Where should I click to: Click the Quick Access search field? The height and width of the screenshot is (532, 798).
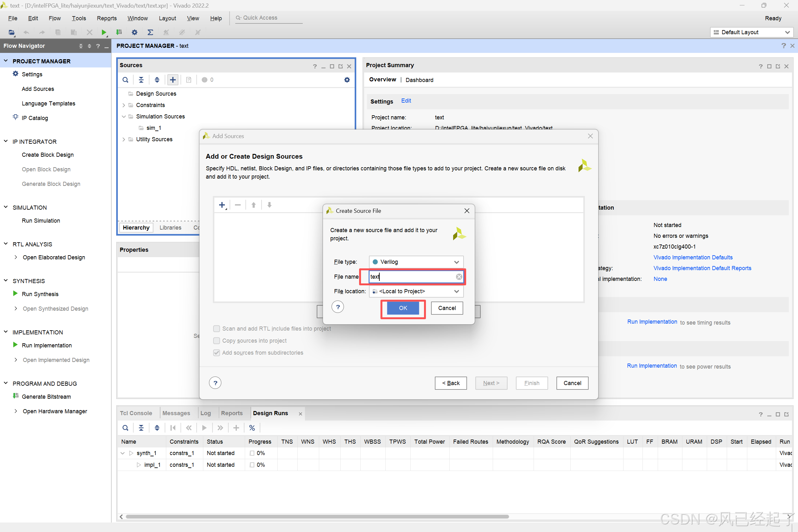coord(269,18)
